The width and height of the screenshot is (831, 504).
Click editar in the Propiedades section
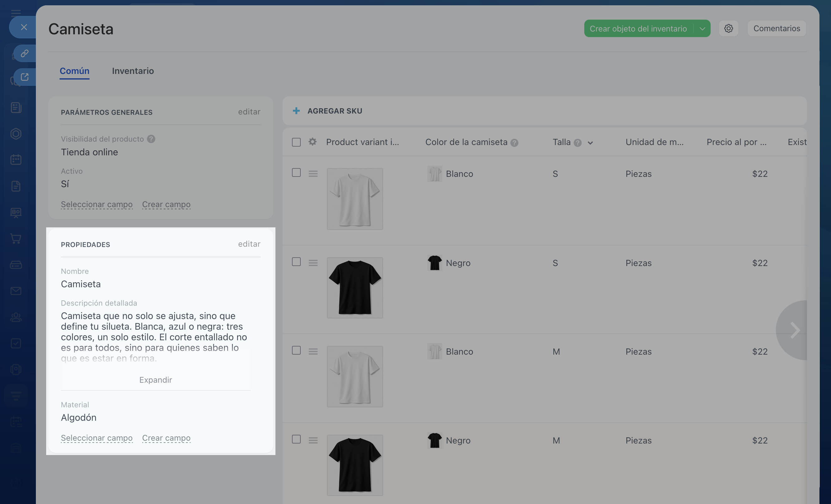tap(249, 244)
